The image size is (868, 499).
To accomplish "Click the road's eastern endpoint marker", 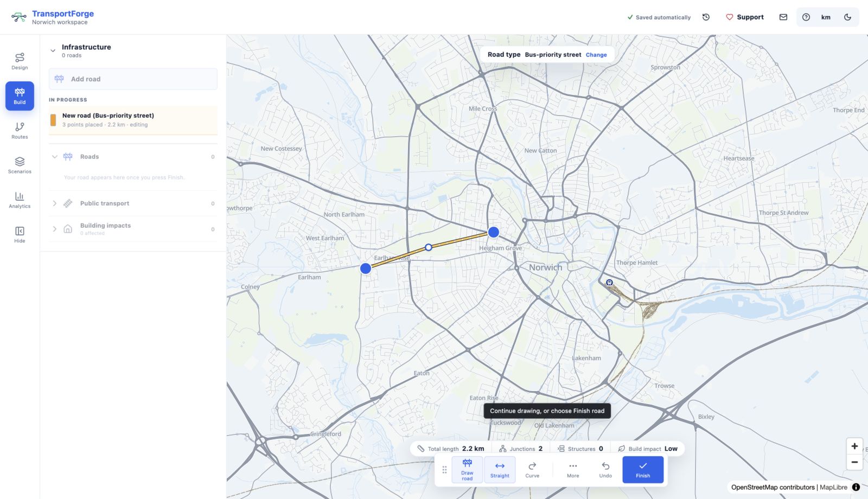I will pyautogui.click(x=493, y=232).
